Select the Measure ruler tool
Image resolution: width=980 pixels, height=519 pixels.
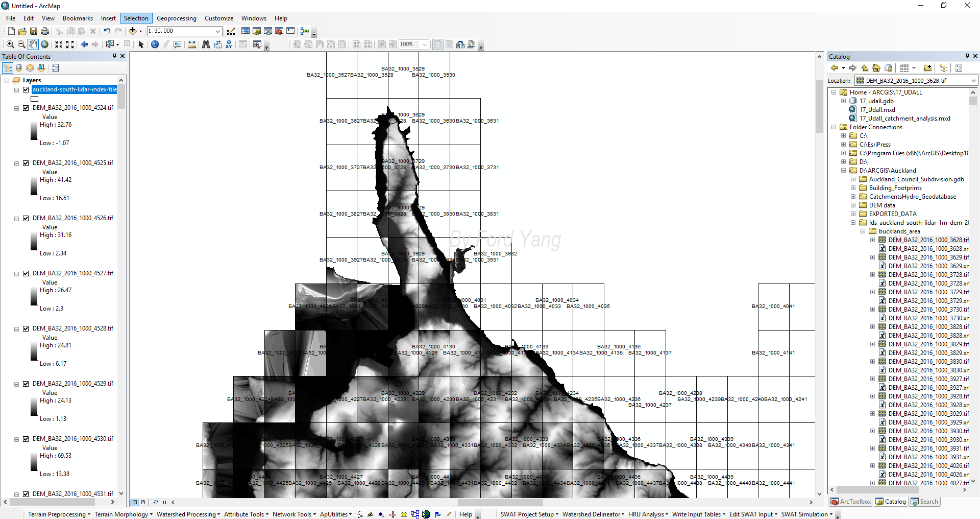[x=192, y=44]
